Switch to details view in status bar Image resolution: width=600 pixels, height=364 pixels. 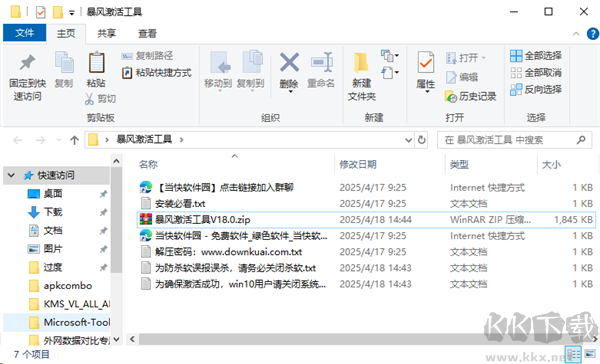tap(573, 354)
